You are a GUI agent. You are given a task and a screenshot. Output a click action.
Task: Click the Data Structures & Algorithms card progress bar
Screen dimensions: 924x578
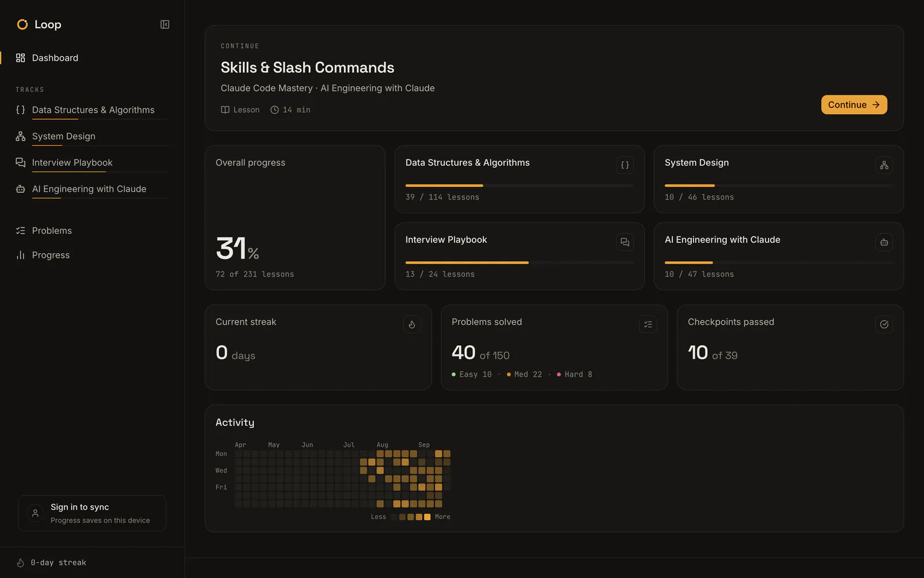519,186
